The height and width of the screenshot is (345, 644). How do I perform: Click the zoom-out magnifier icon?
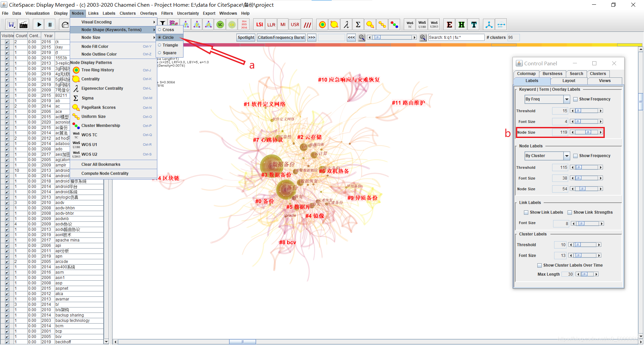362,38
